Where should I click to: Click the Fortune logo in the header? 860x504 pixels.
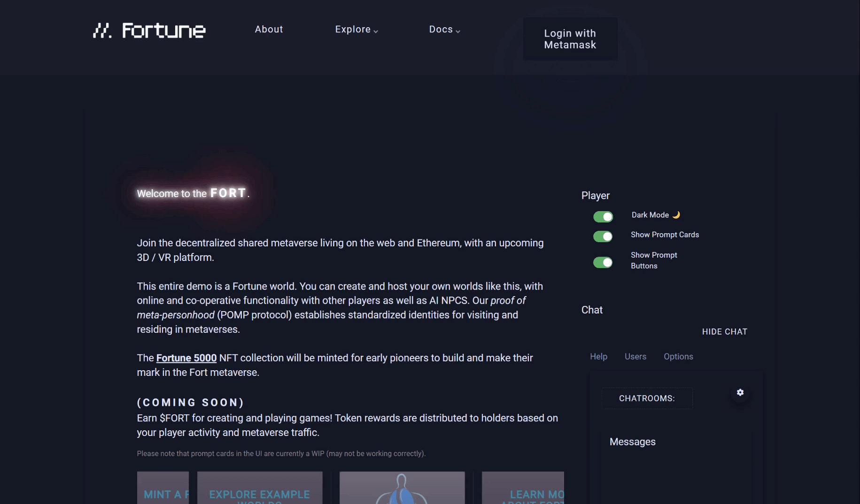tap(149, 31)
